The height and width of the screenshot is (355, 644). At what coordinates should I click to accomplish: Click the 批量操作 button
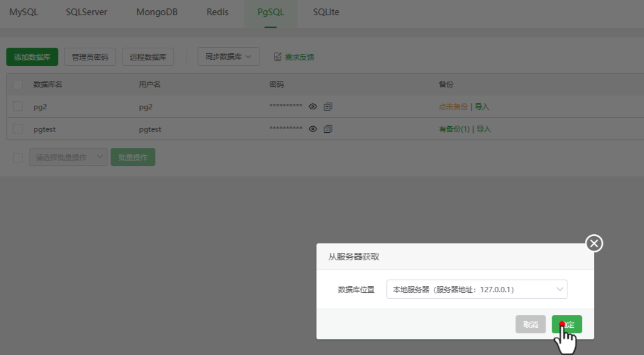coord(133,157)
